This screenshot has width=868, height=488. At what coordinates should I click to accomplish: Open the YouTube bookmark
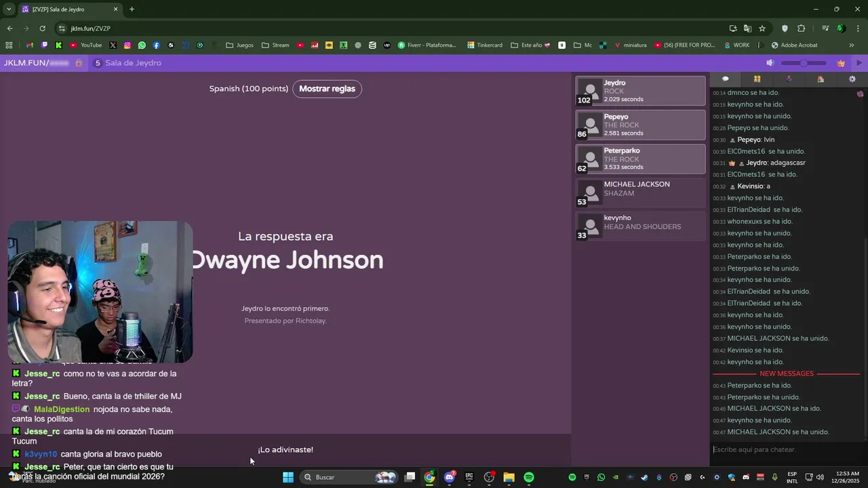point(86,45)
